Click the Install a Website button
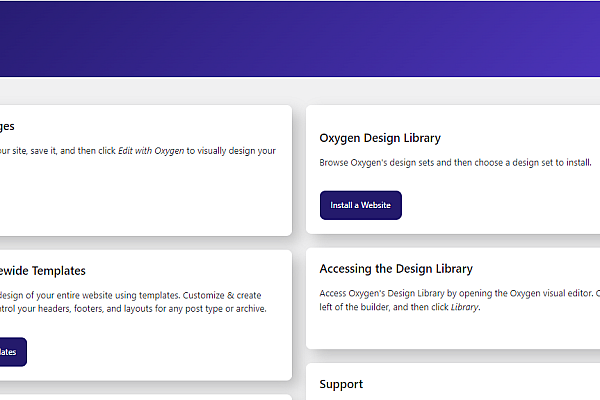 coord(360,205)
